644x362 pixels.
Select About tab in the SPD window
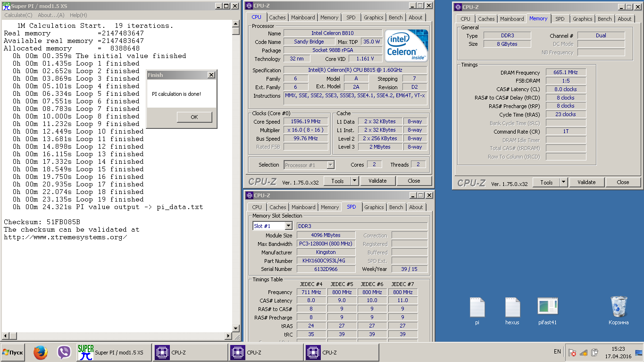[416, 207]
